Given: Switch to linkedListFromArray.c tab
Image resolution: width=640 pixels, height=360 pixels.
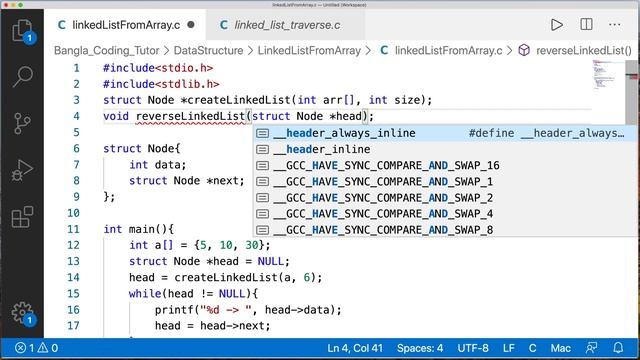Looking at the screenshot, I should tap(125, 25).
